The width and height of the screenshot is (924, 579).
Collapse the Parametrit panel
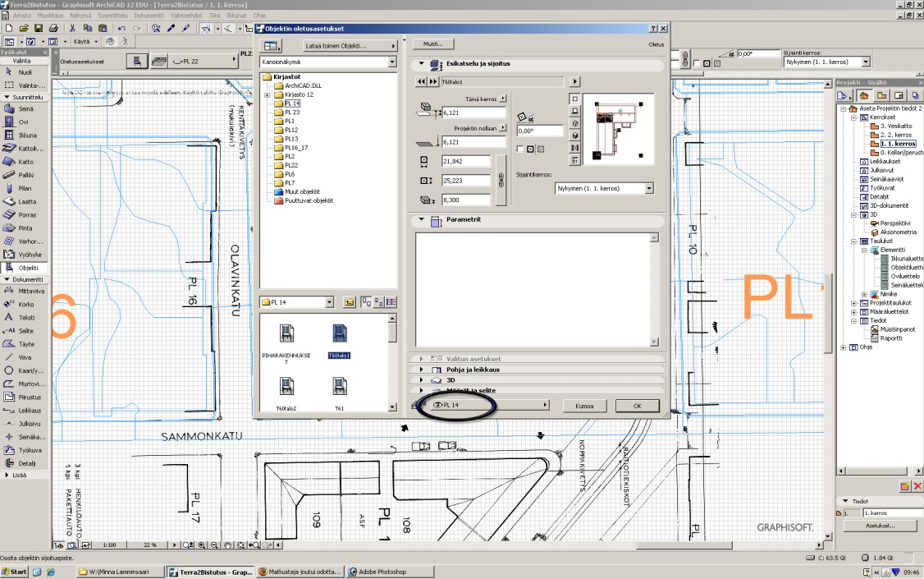(421, 219)
